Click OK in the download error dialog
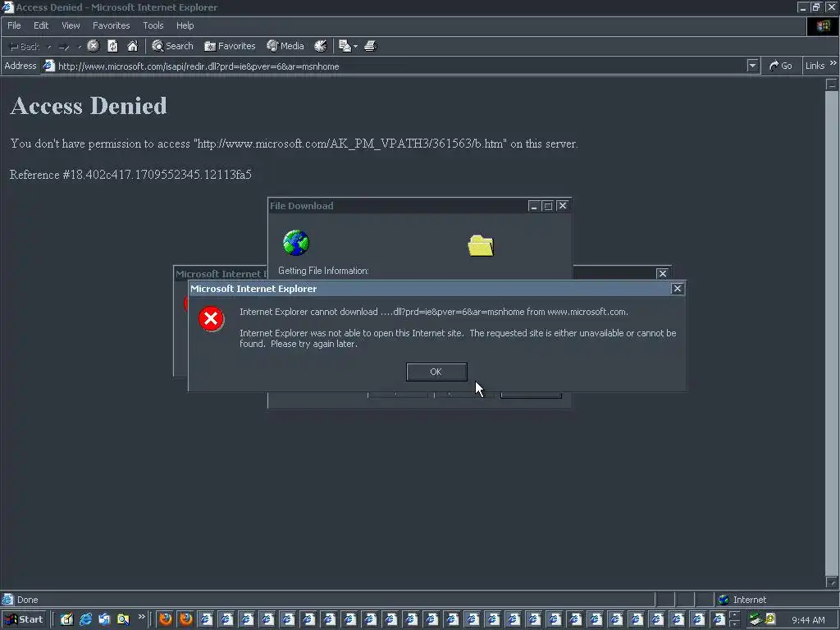The height and width of the screenshot is (630, 840). [436, 372]
